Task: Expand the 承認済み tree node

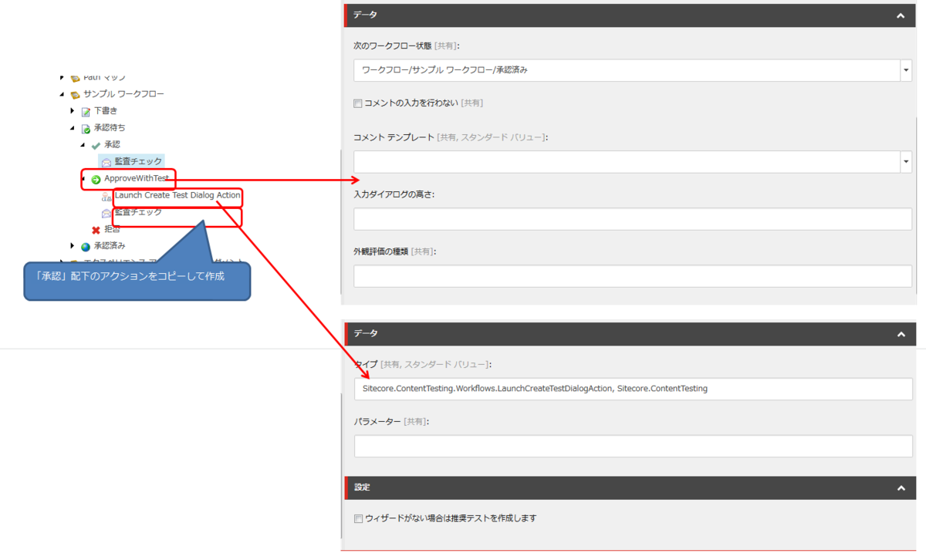Action: [x=73, y=246]
